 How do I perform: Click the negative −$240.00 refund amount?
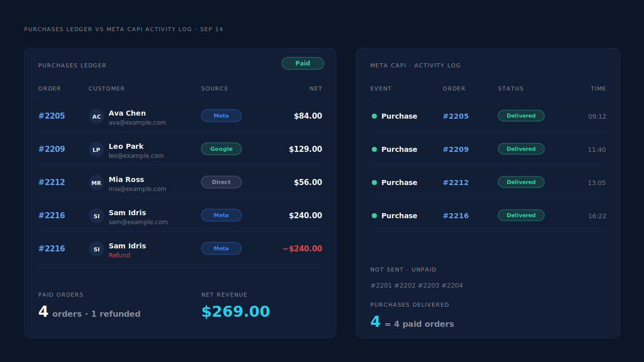302,249
